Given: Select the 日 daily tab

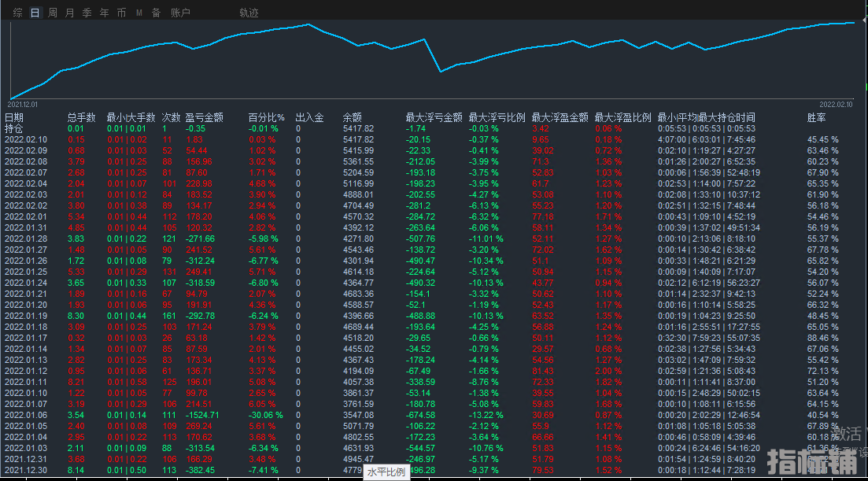Looking at the screenshot, I should pos(35,13).
